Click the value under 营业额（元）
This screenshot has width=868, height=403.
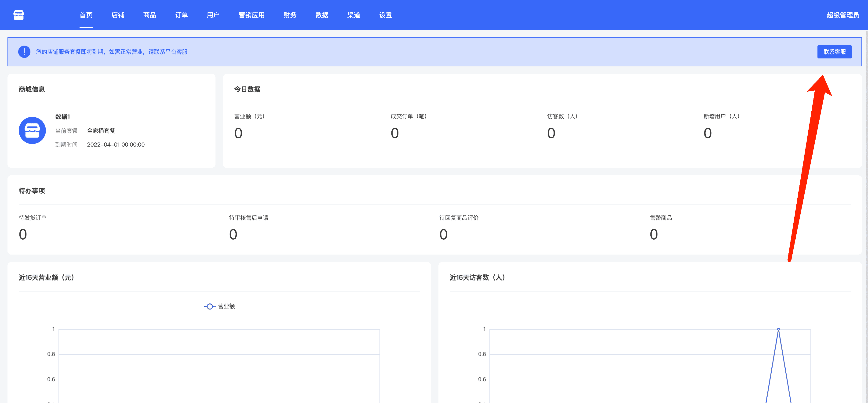click(x=238, y=133)
